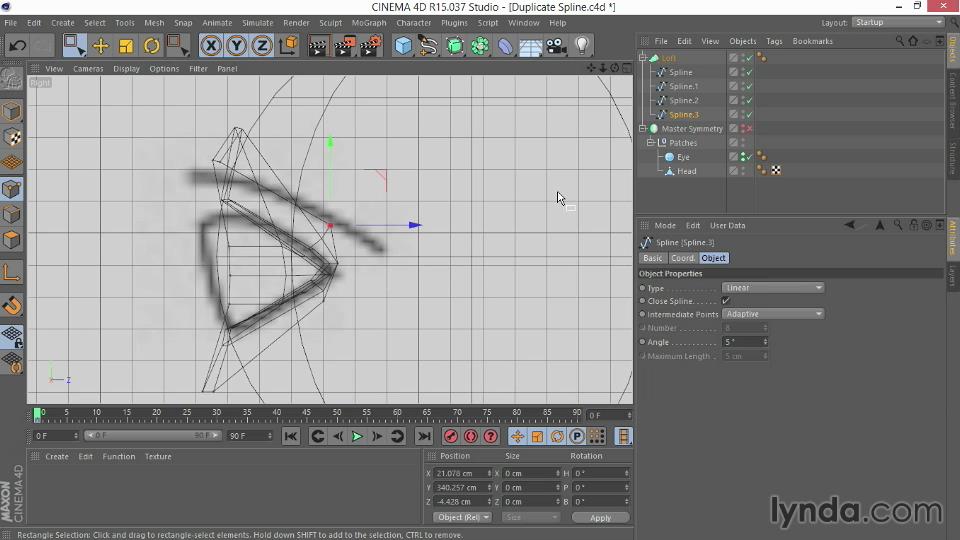Select the Texture mode icon
The image size is (960, 540).
[12, 137]
